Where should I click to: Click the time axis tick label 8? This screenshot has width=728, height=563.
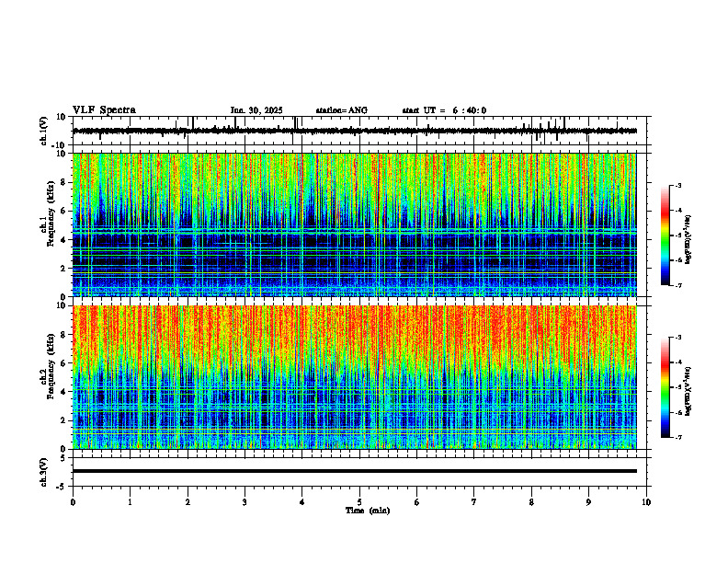click(531, 502)
